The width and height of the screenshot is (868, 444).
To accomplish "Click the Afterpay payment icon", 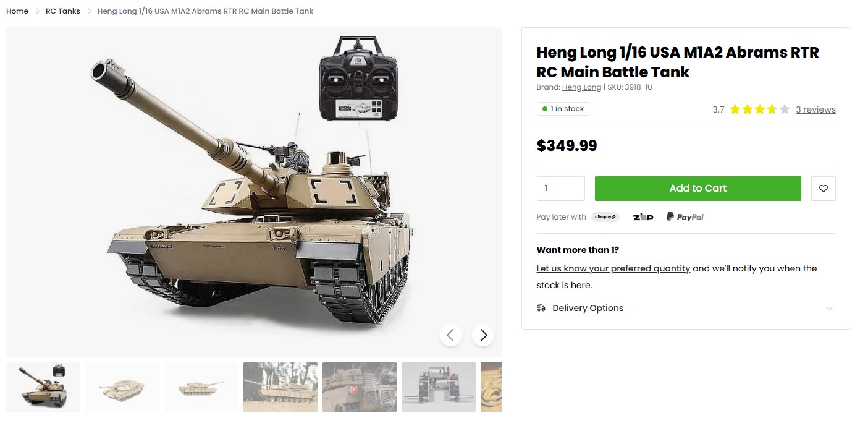I will coord(605,216).
